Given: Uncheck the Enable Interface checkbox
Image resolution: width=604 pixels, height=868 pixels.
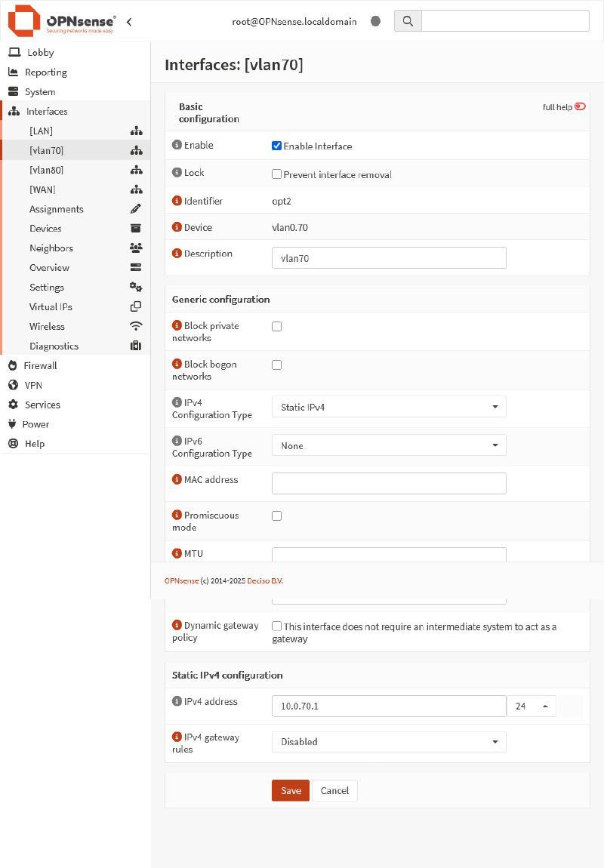Looking at the screenshot, I should click(276, 146).
